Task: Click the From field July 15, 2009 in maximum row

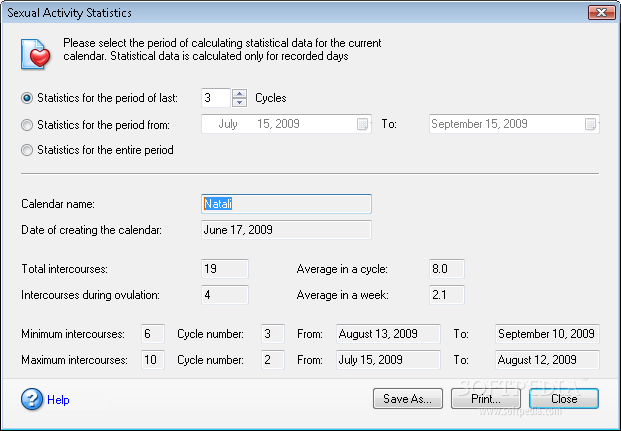Action: pos(388,360)
